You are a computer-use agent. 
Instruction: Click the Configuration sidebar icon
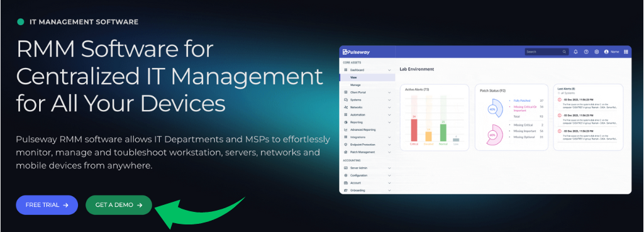pyautogui.click(x=346, y=175)
